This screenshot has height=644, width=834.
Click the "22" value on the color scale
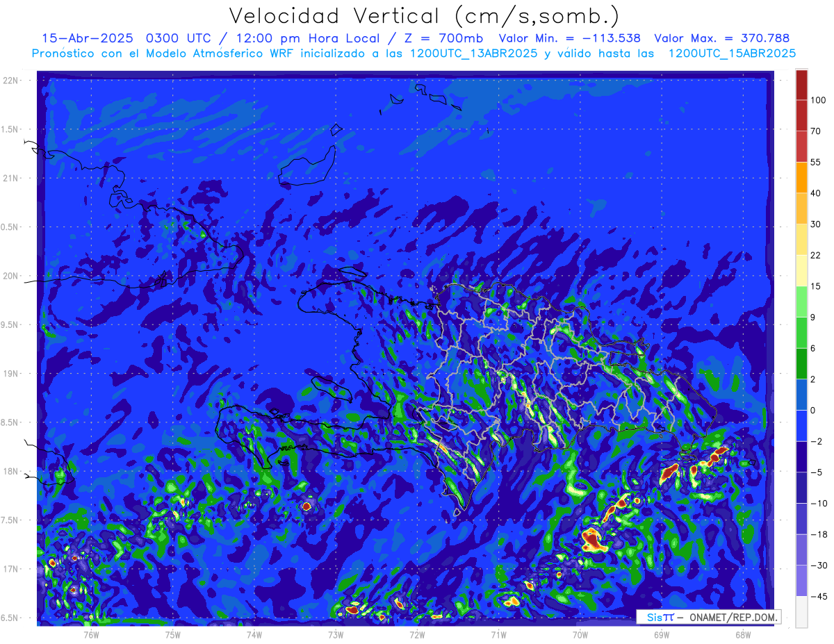click(816, 255)
